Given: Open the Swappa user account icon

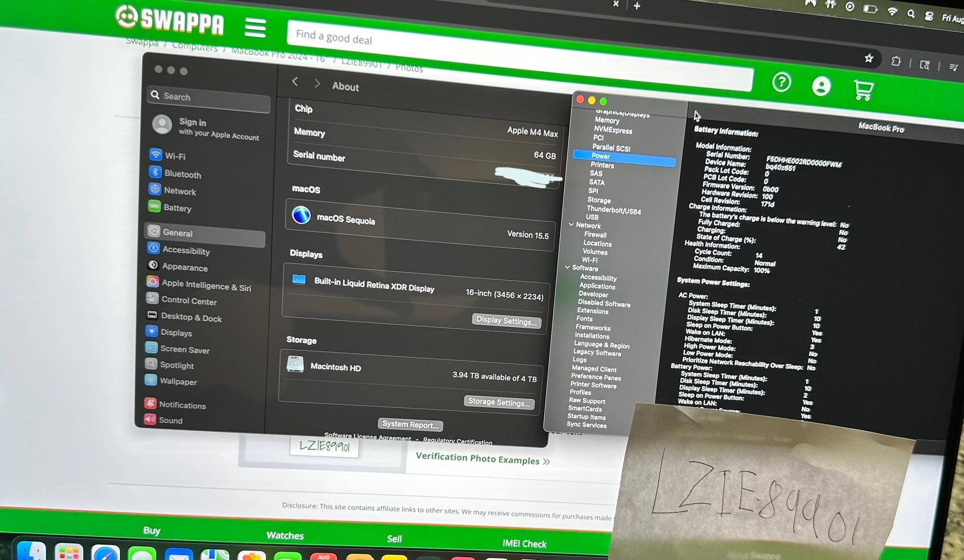Looking at the screenshot, I should tap(821, 86).
